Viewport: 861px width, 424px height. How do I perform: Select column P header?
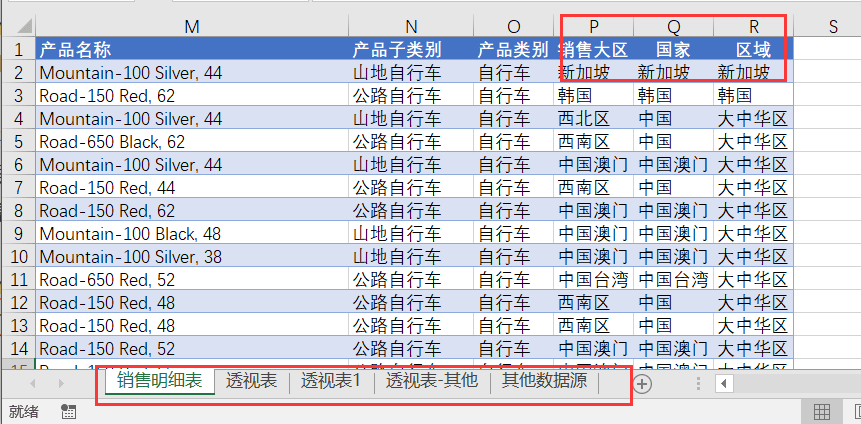tap(594, 26)
